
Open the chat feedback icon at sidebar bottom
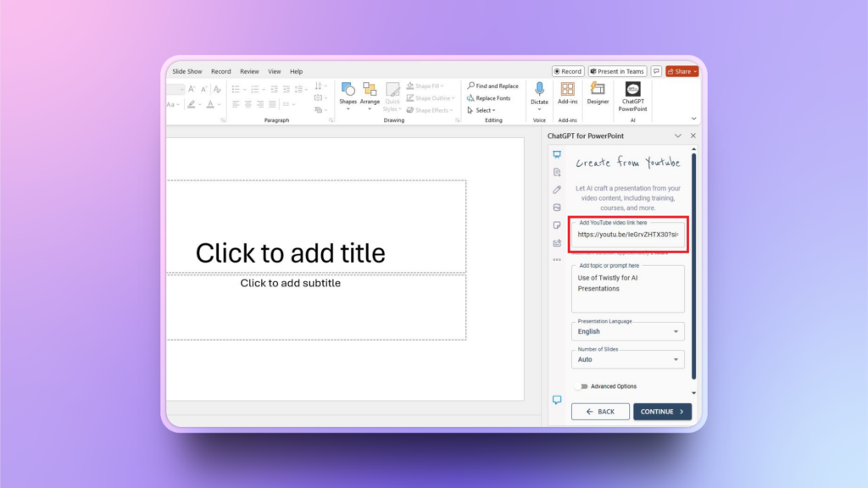coord(557,400)
